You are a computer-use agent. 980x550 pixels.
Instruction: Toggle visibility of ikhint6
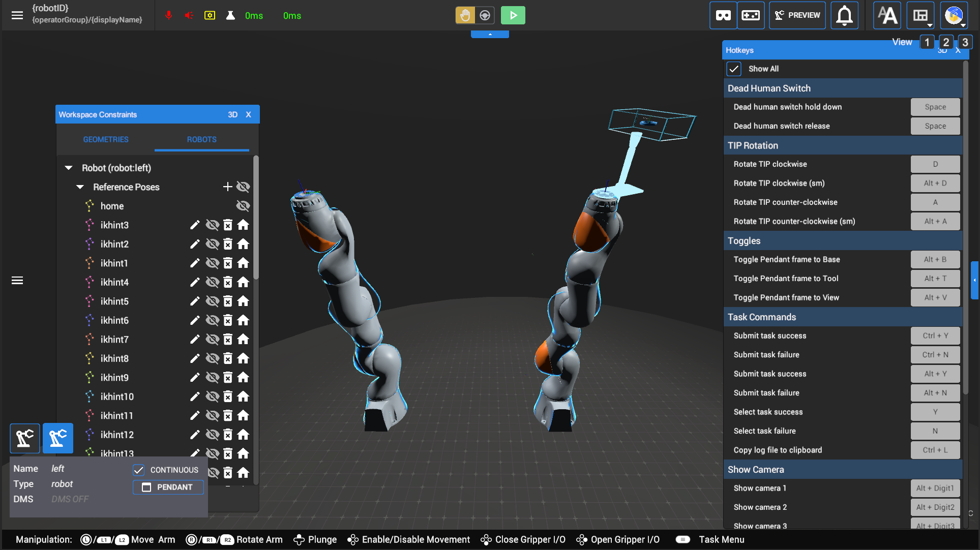(x=212, y=320)
